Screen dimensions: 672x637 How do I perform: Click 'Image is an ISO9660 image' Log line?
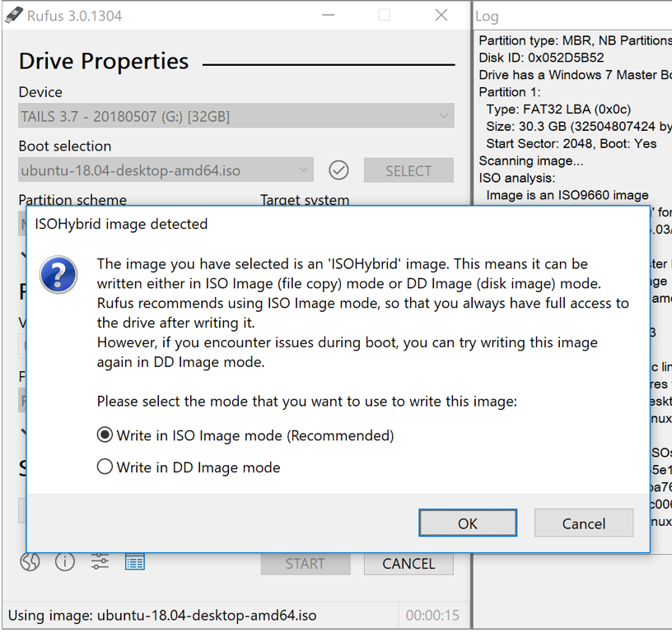[567, 195]
